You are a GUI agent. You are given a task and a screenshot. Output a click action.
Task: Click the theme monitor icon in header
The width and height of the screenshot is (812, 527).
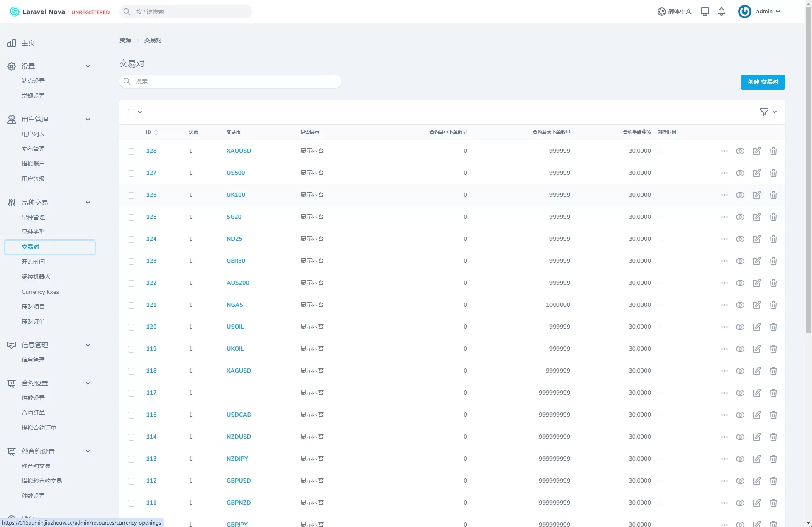click(705, 12)
